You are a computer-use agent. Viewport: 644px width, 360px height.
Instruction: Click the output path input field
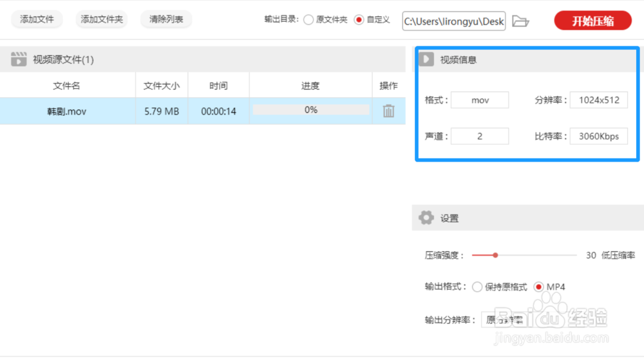point(454,21)
